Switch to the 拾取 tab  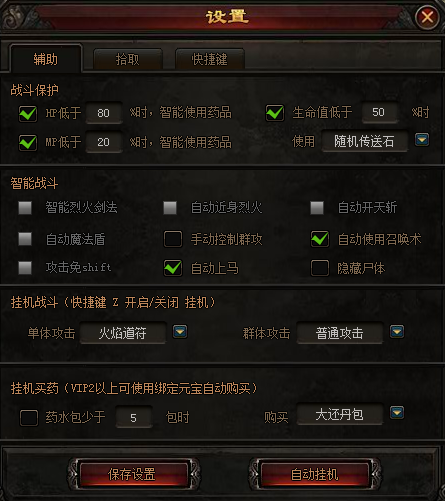coord(128,59)
